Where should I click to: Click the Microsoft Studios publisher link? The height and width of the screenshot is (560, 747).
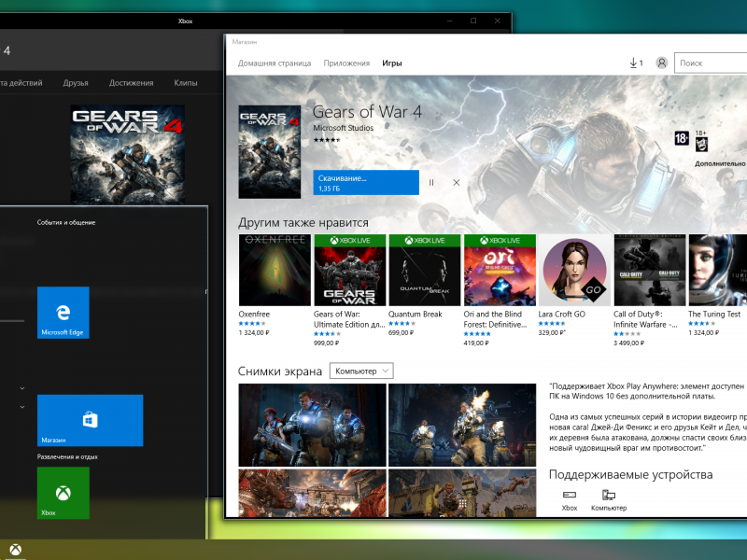point(343,128)
